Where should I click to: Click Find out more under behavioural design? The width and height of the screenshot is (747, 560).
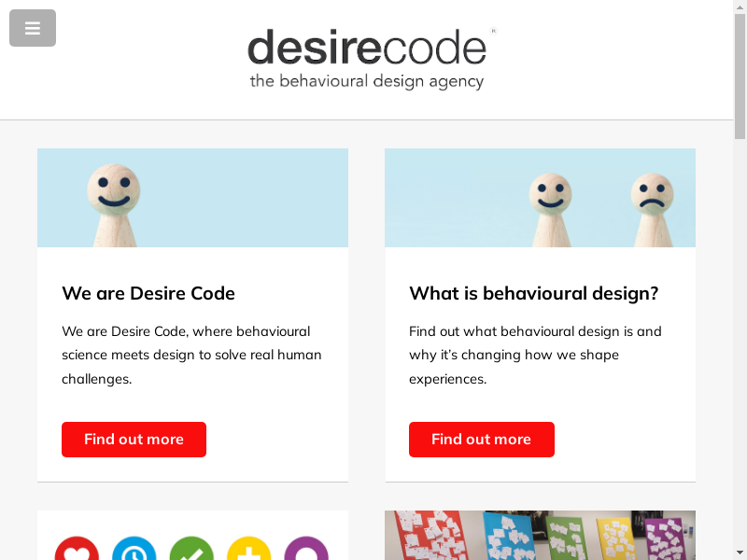click(482, 440)
